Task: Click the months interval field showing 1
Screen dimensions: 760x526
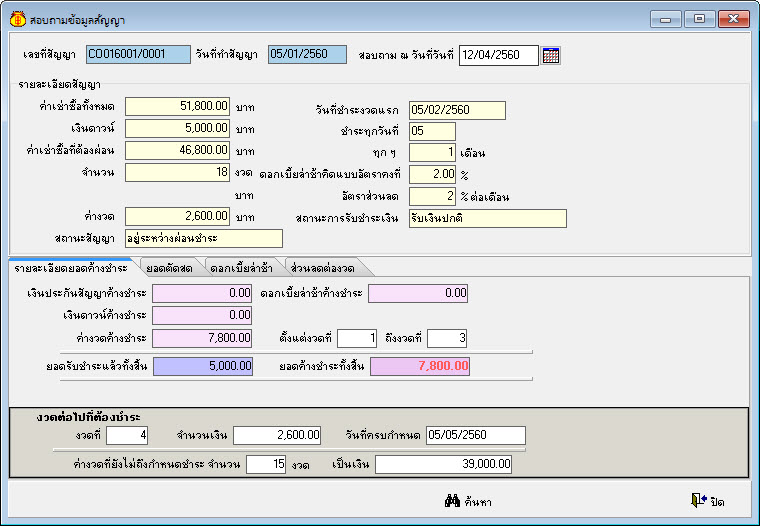Action: (x=432, y=153)
